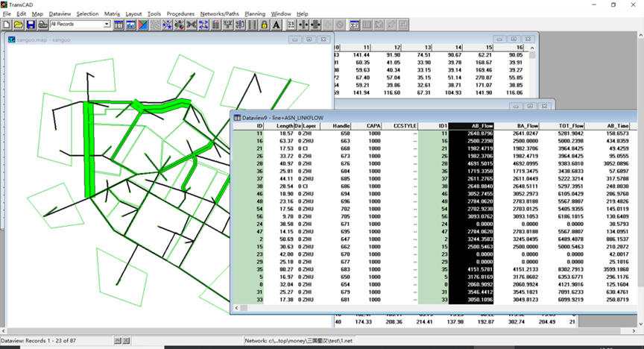Select the row with ID 28

tap(435, 163)
